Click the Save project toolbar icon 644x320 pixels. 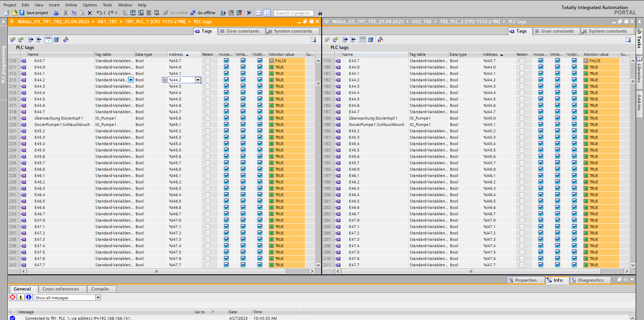(x=22, y=13)
